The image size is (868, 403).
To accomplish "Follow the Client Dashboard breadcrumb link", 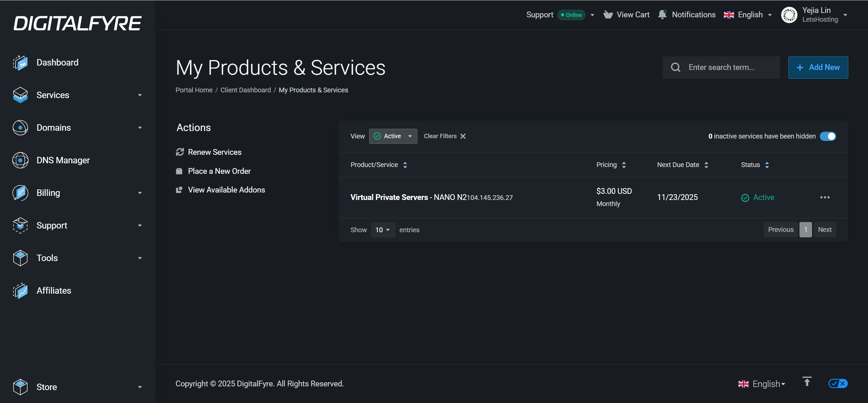I will coord(246,90).
